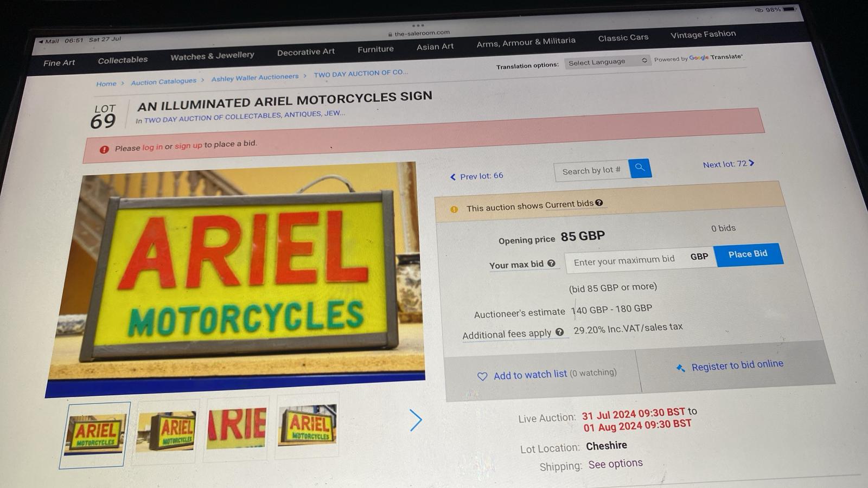868x488 pixels.
Task: Open the Watches & Jewellery menu
Action: tap(212, 56)
